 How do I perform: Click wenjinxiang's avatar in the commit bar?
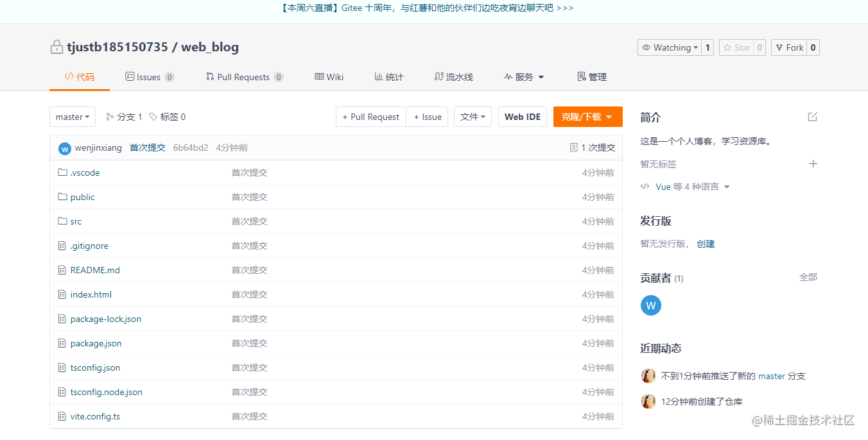64,148
